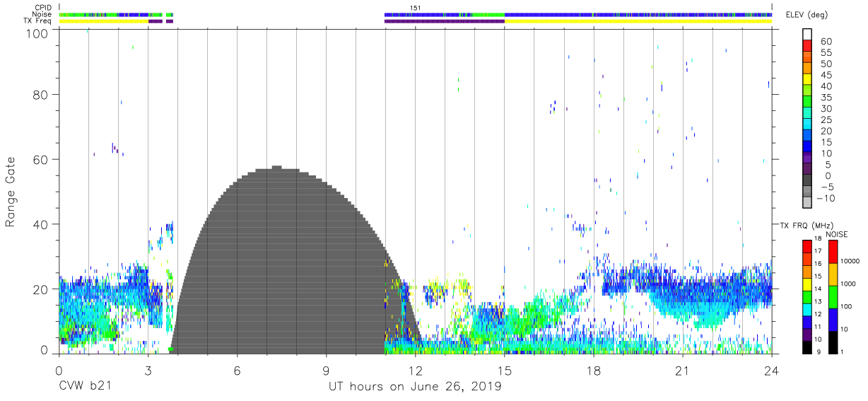Click the 12 hour tick label on time axis
This screenshot has height=401, width=868.
coord(415,371)
